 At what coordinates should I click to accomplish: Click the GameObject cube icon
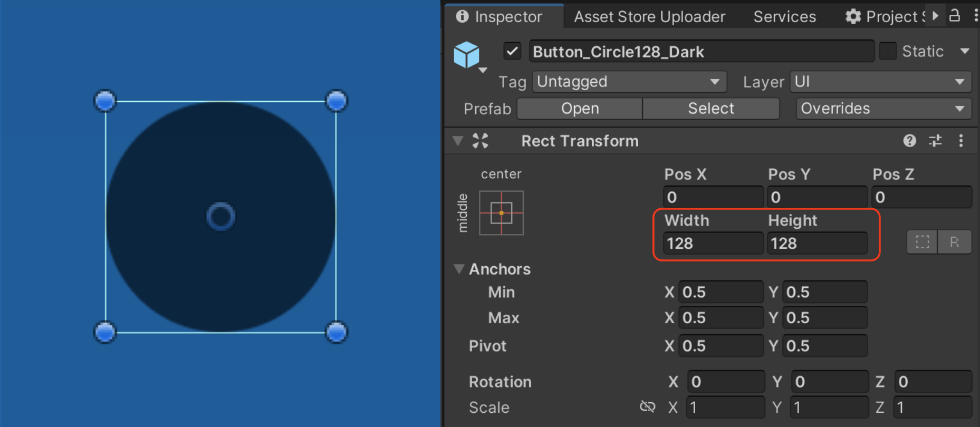pos(467,55)
